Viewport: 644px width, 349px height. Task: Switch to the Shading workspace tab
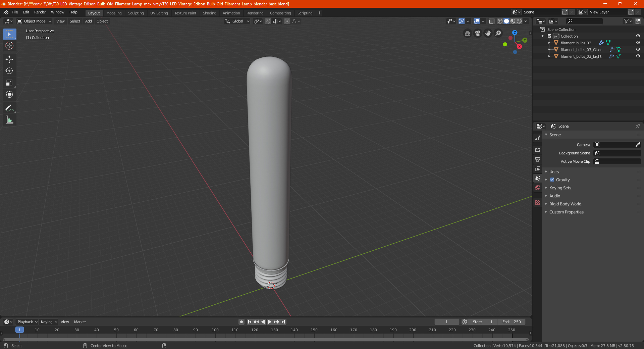pyautogui.click(x=209, y=13)
